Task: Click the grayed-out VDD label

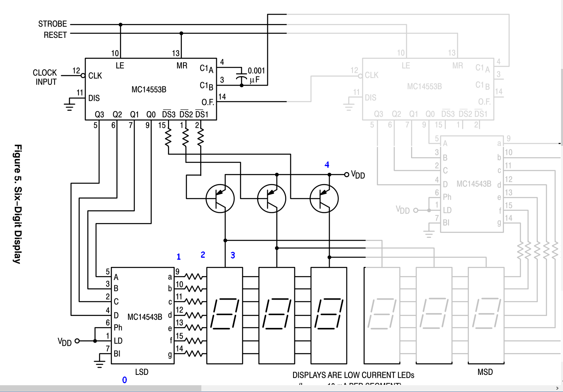Action: point(403,210)
